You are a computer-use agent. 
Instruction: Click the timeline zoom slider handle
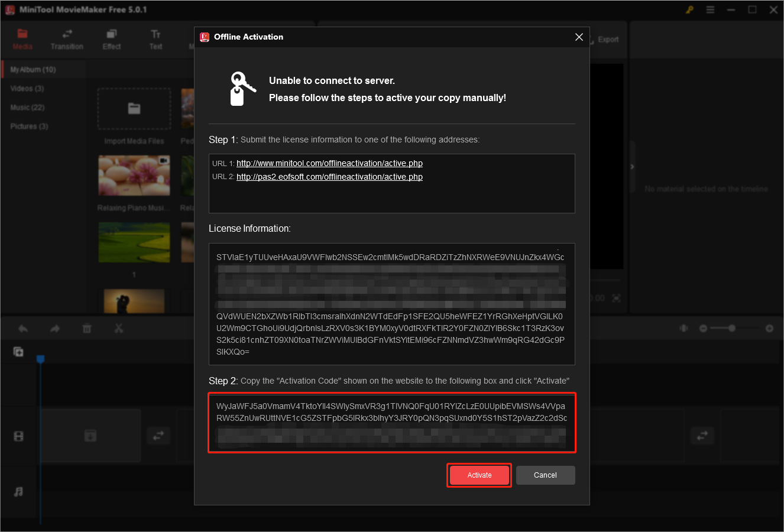(x=732, y=328)
